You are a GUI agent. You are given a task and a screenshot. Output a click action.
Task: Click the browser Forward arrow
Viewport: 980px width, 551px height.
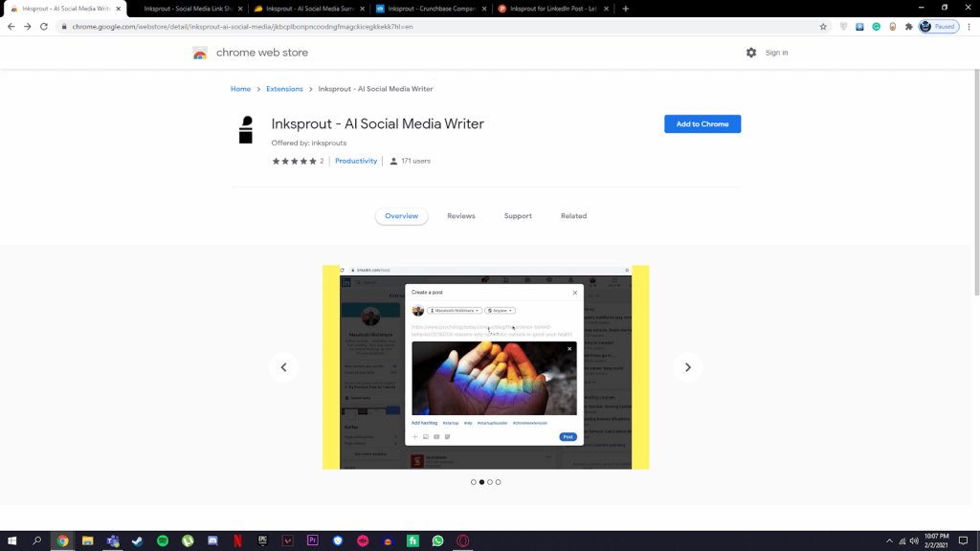coord(28,27)
